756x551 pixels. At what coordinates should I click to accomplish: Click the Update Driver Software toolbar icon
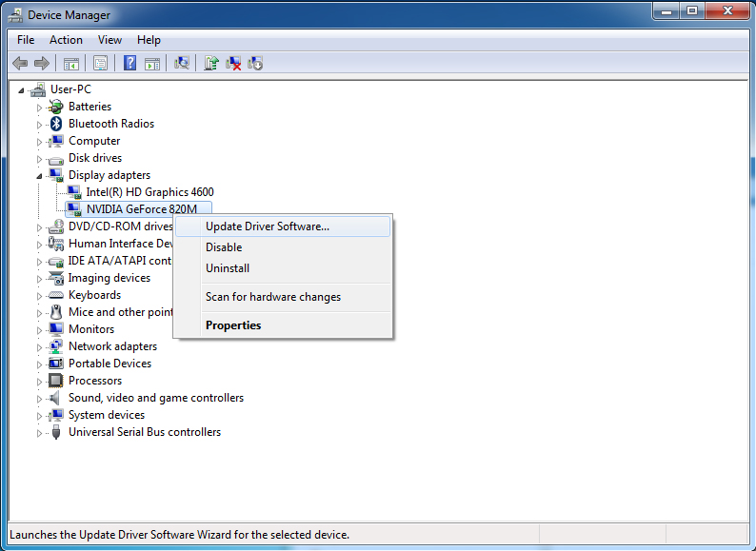pos(211,63)
